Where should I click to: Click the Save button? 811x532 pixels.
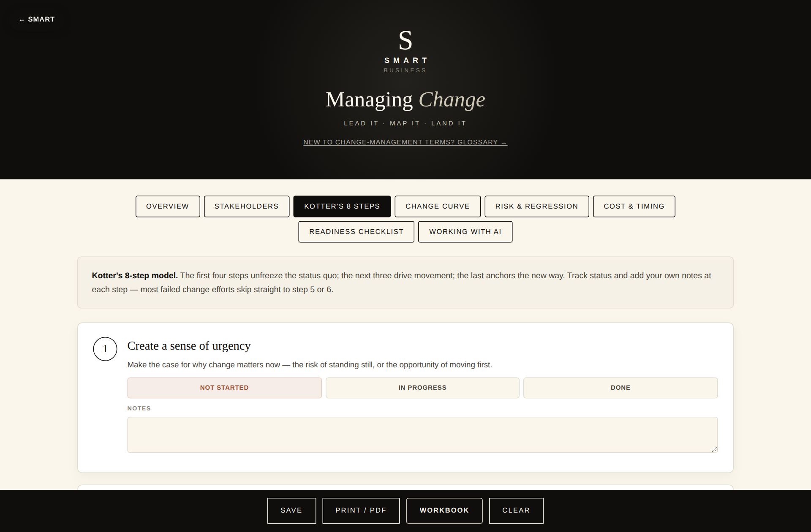coord(291,510)
